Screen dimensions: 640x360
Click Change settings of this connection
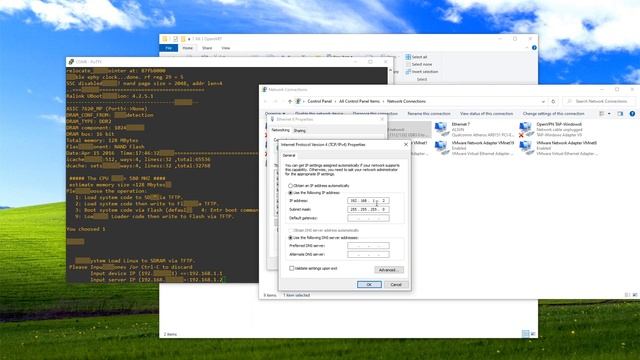553,113
